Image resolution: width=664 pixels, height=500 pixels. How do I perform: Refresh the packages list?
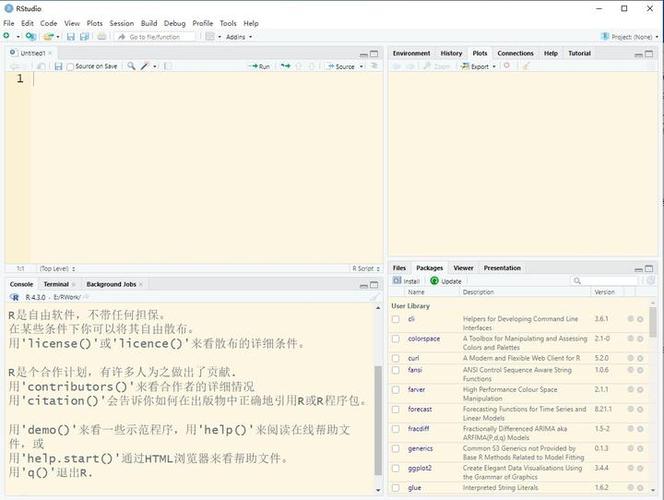click(x=650, y=280)
